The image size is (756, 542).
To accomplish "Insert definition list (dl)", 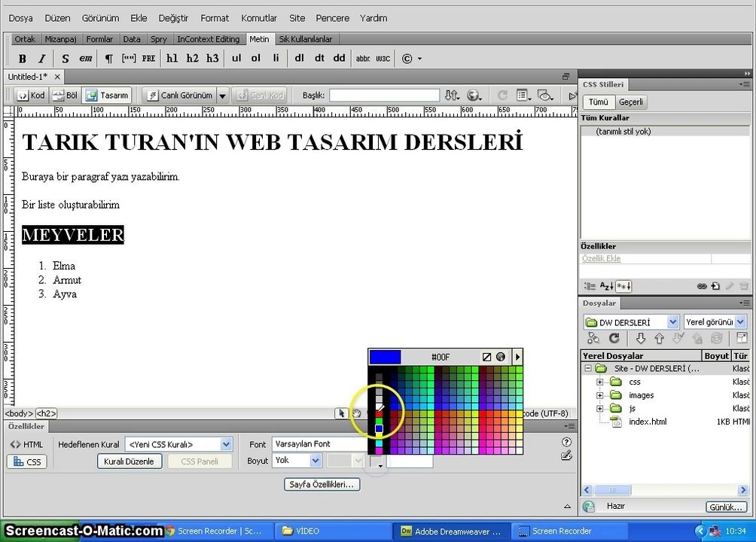I will point(300,58).
